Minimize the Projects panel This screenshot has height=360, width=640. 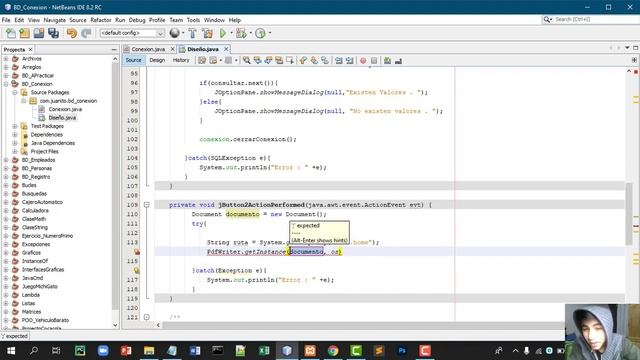[x=114, y=50]
